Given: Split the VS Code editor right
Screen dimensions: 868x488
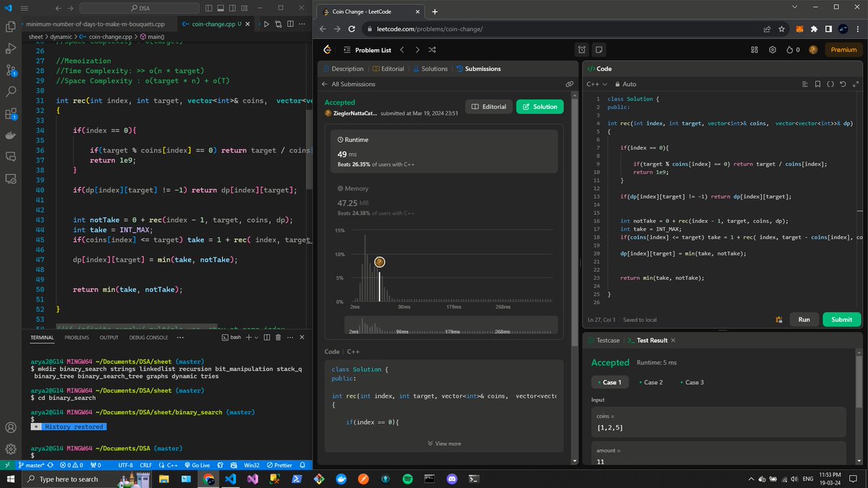Looking at the screenshot, I should (x=292, y=23).
